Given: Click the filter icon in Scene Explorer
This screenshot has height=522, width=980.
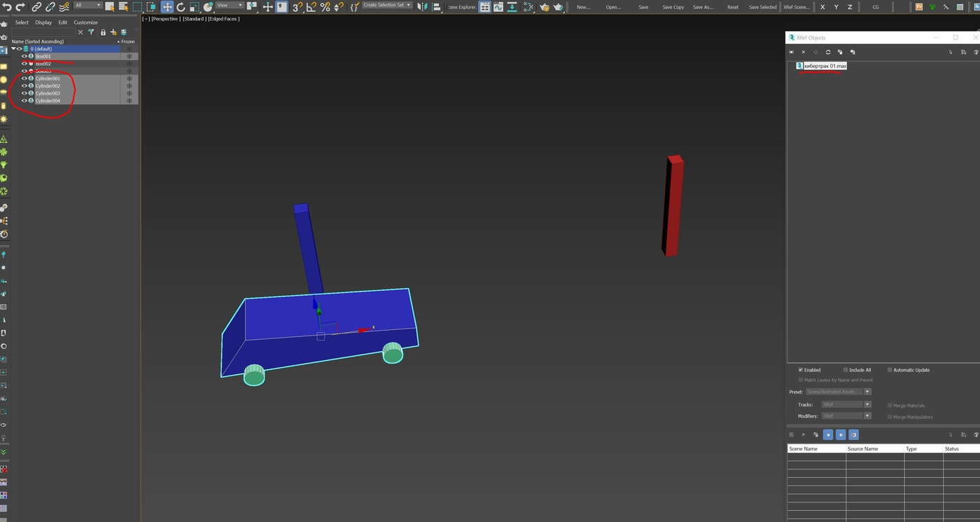Looking at the screenshot, I should (x=91, y=32).
